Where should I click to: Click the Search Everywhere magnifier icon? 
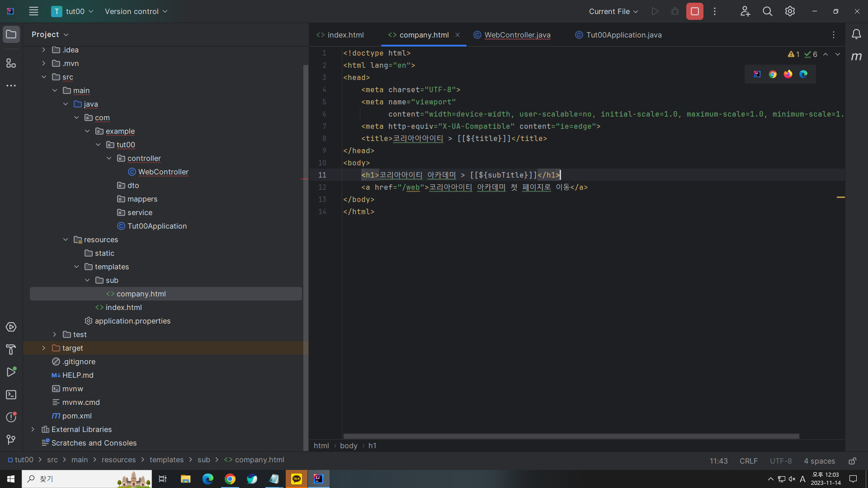pos(767,11)
